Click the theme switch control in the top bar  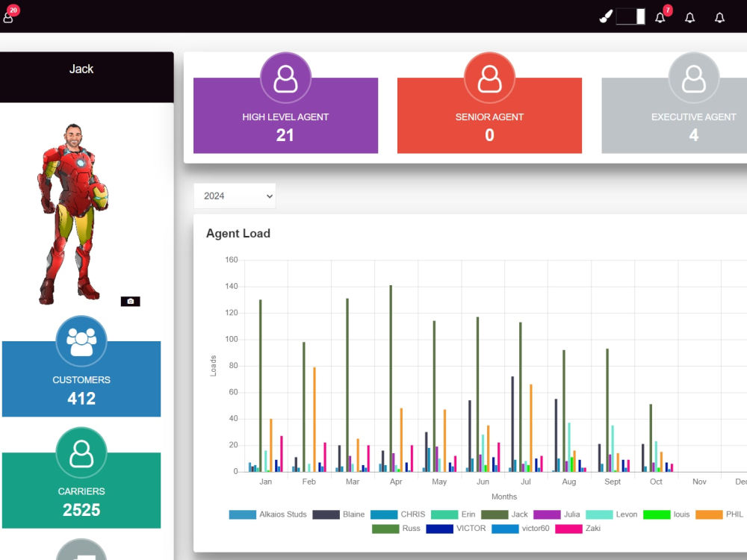630,16
